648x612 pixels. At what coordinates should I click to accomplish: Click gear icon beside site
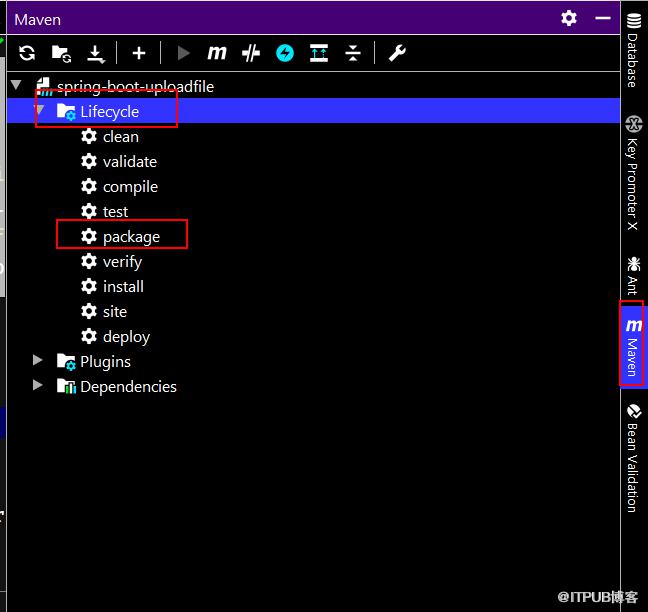click(x=89, y=311)
